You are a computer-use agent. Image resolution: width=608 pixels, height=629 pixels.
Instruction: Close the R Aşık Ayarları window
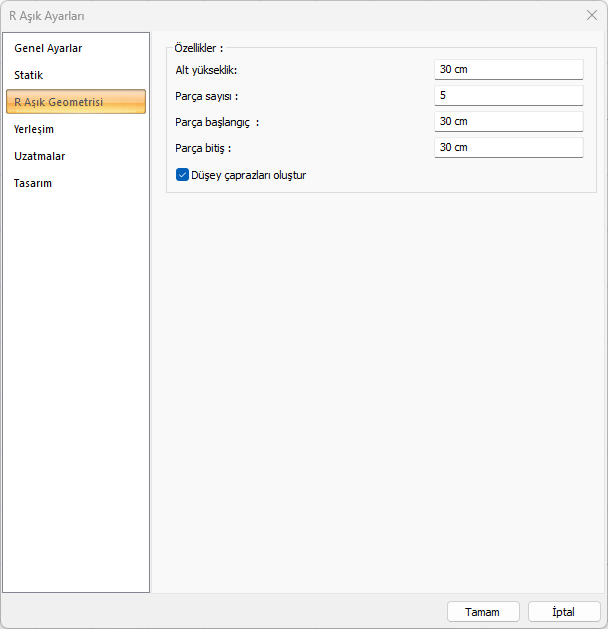(x=590, y=15)
